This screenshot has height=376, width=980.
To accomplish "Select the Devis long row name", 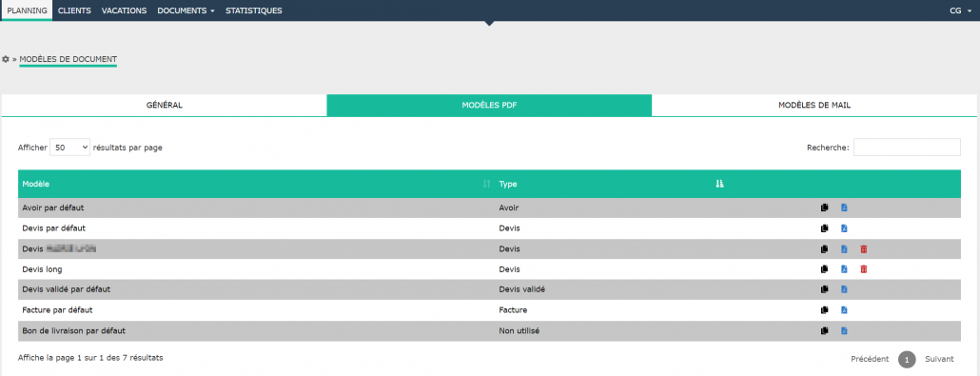I will point(43,269).
